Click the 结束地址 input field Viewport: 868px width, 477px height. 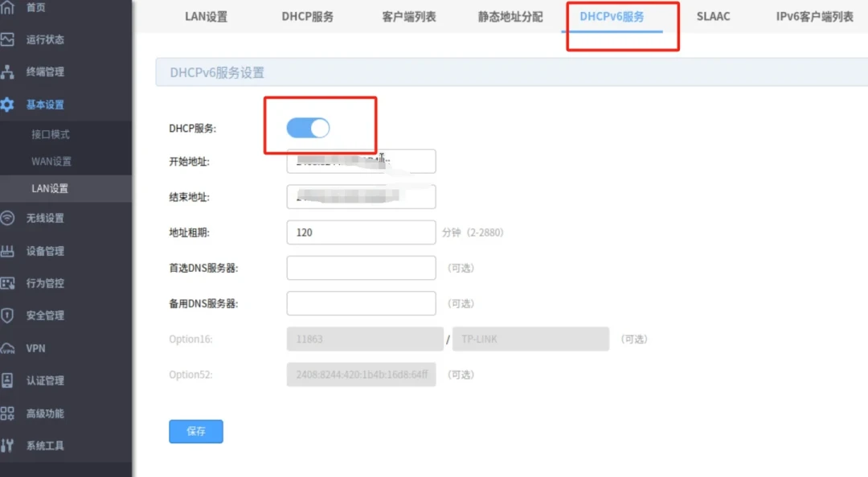point(361,197)
